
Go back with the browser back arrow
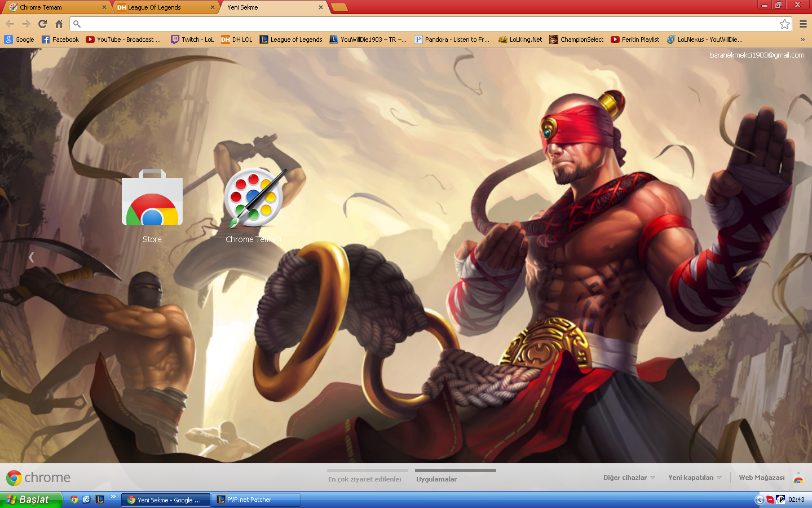pos(10,24)
